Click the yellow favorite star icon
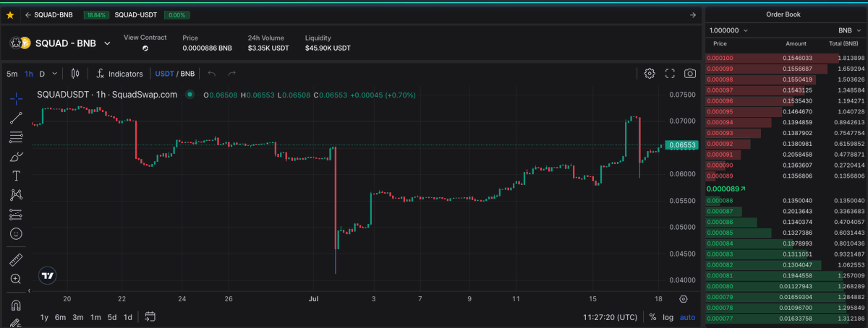The image size is (868, 328). [10, 14]
